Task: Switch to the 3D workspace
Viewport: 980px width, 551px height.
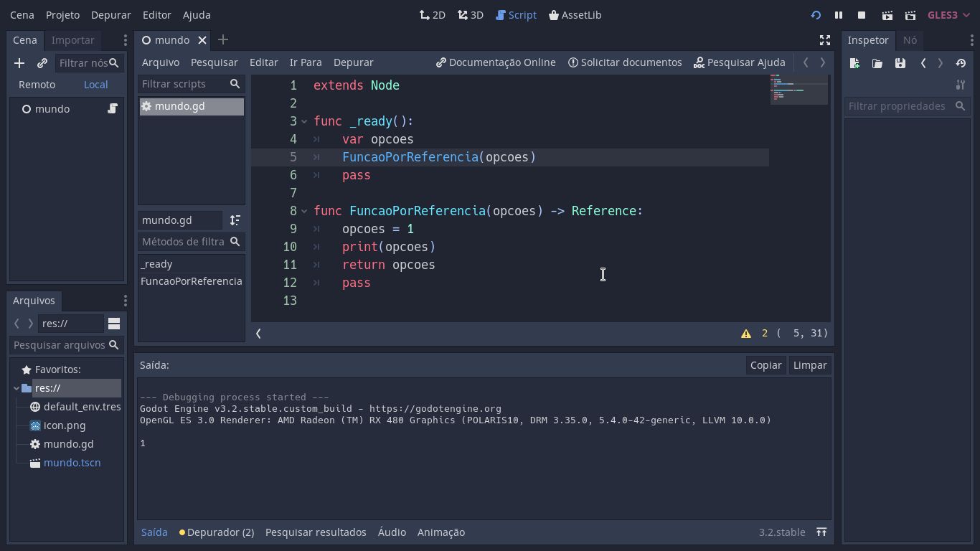Action: click(x=471, y=15)
